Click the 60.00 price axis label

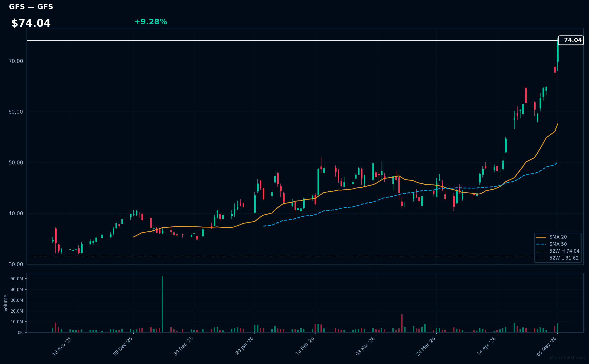[16, 112]
